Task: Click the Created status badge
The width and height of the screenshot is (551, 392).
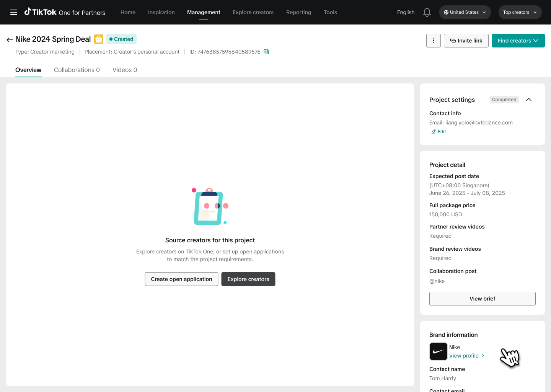Action: tap(121, 39)
